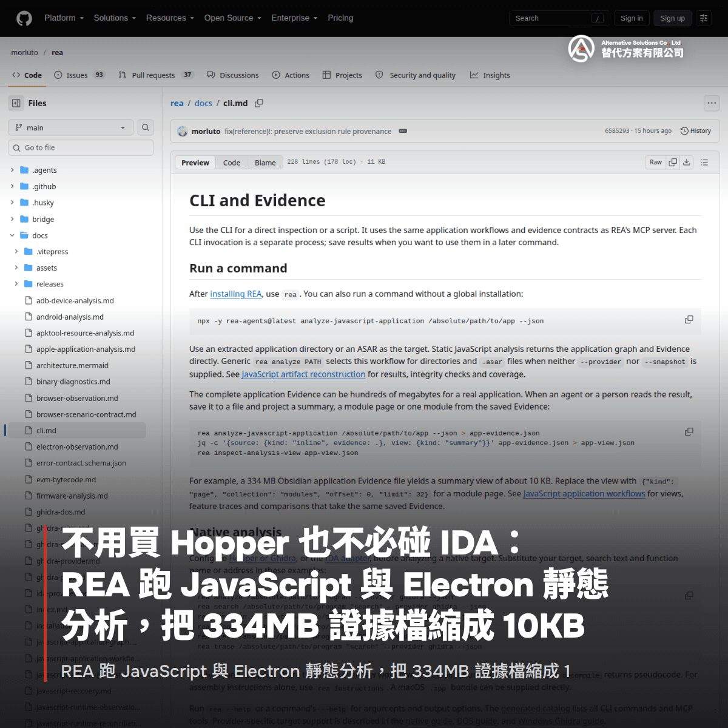Click the Sign in button

coord(632,18)
